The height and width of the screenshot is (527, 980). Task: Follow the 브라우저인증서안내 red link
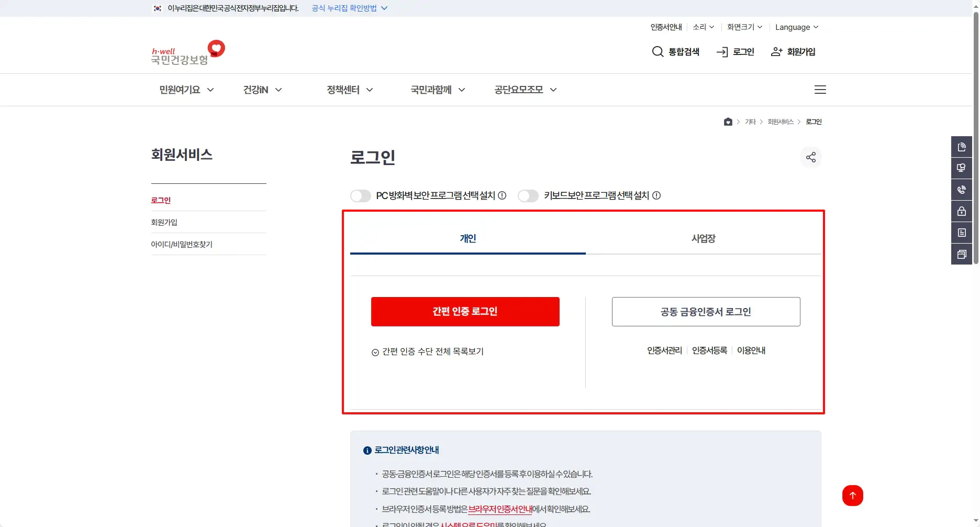click(500, 509)
